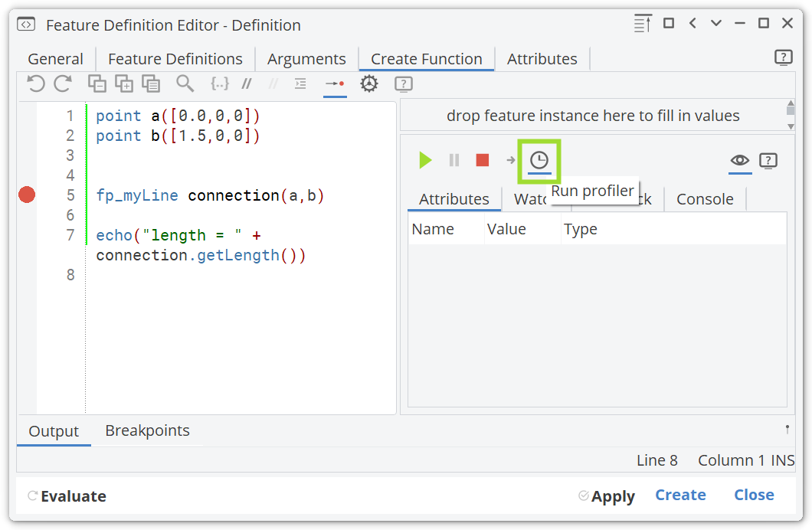This screenshot has height=530, width=812.
Task: Open debugger panel help icon
Action: [768, 160]
